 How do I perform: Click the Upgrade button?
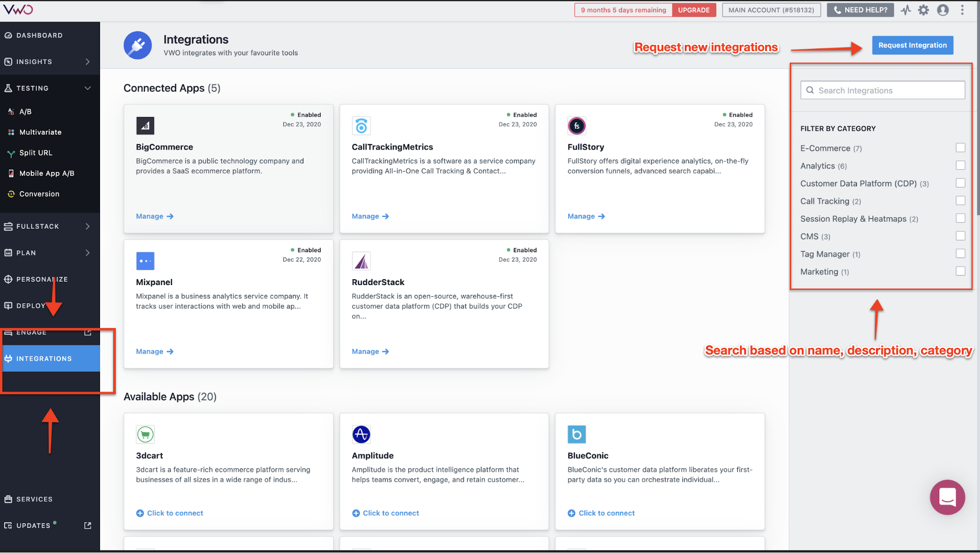694,10
